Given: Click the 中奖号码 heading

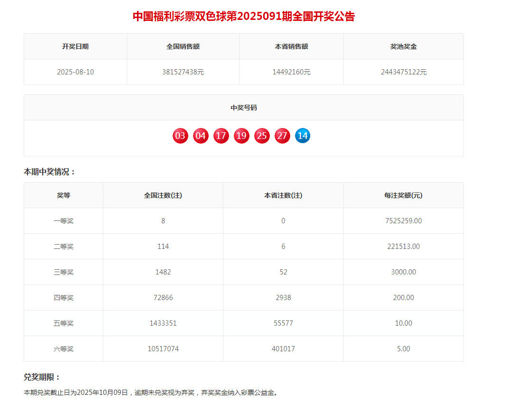Looking at the screenshot, I should pos(244,108).
